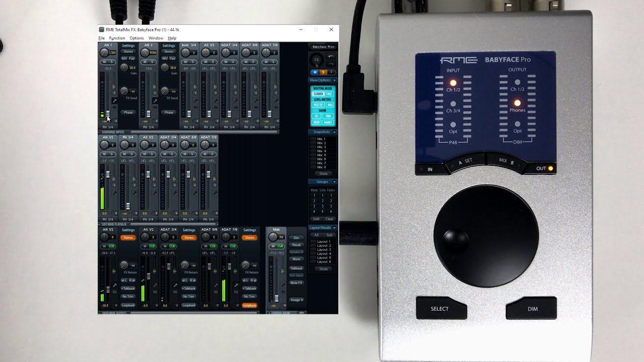This screenshot has width=644, height=362.
Task: Open the Help menu
Action: 172,38
